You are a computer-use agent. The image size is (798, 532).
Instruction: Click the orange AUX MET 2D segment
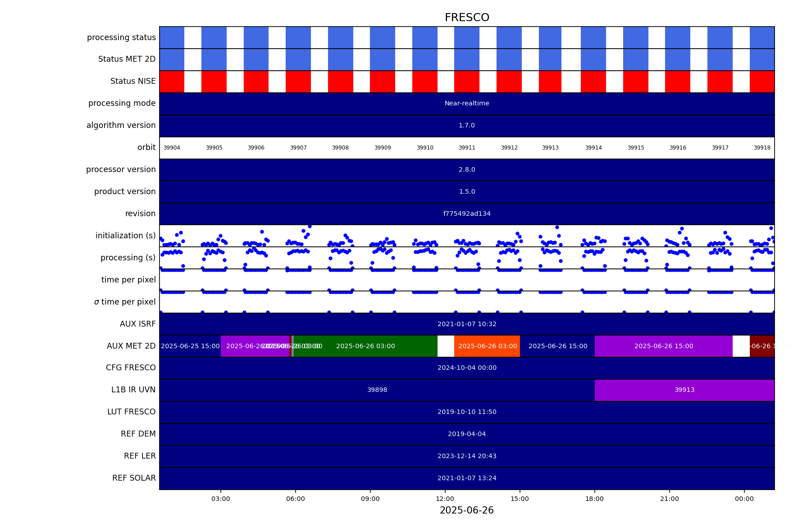pos(487,346)
